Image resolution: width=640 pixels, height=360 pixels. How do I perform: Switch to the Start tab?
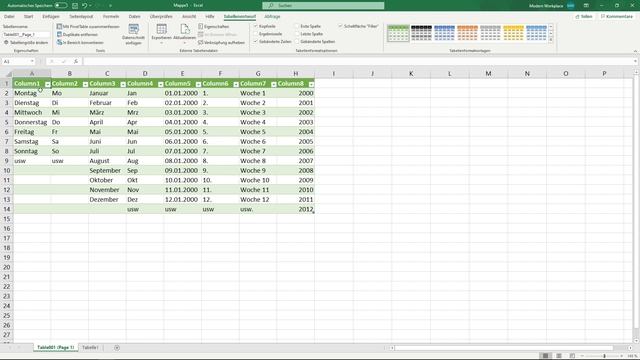point(28,16)
